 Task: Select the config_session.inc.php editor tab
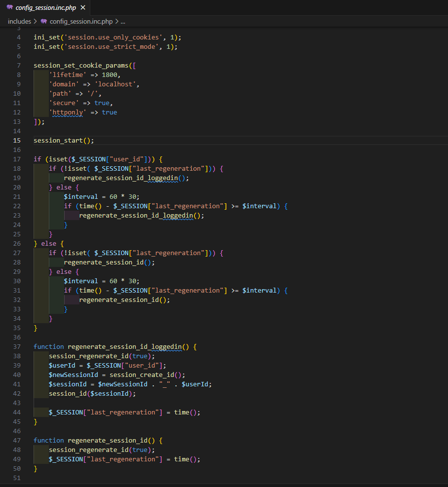tap(46, 8)
